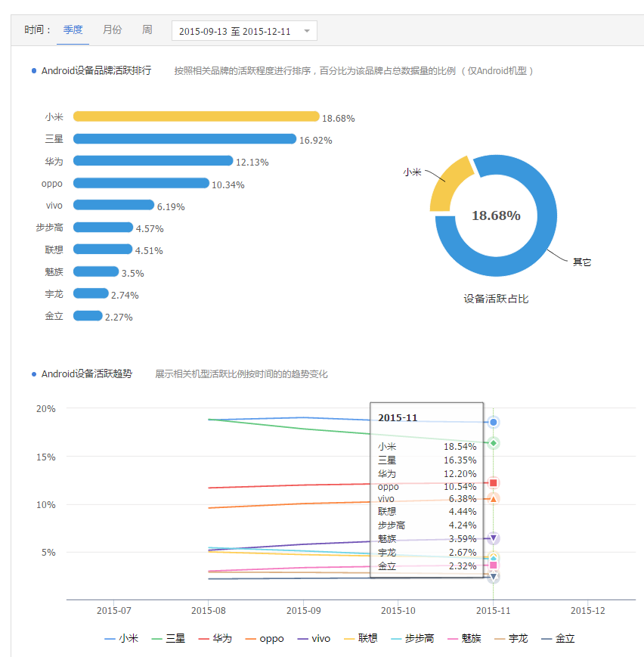Click the Android设备品牌活跃排行 heading
This screenshot has height=657, width=644.
tap(96, 70)
